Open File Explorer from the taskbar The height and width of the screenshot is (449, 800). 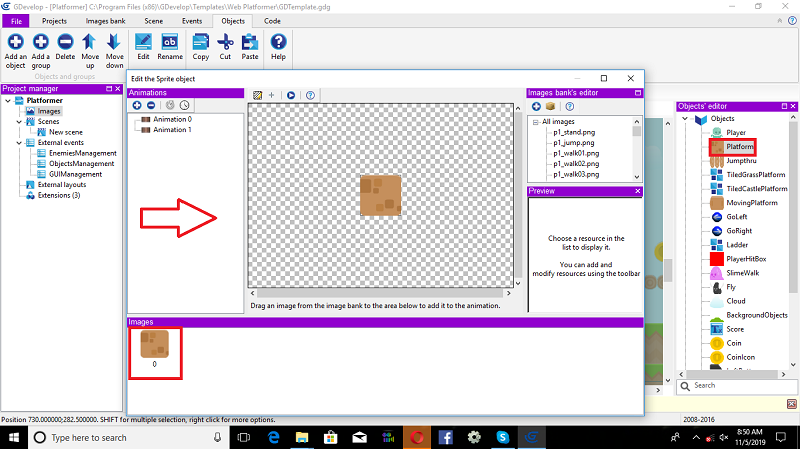pyautogui.click(x=302, y=437)
